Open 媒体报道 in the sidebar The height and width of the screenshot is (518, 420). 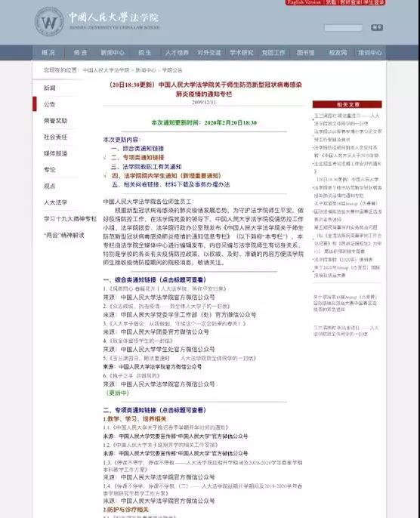tap(55, 153)
